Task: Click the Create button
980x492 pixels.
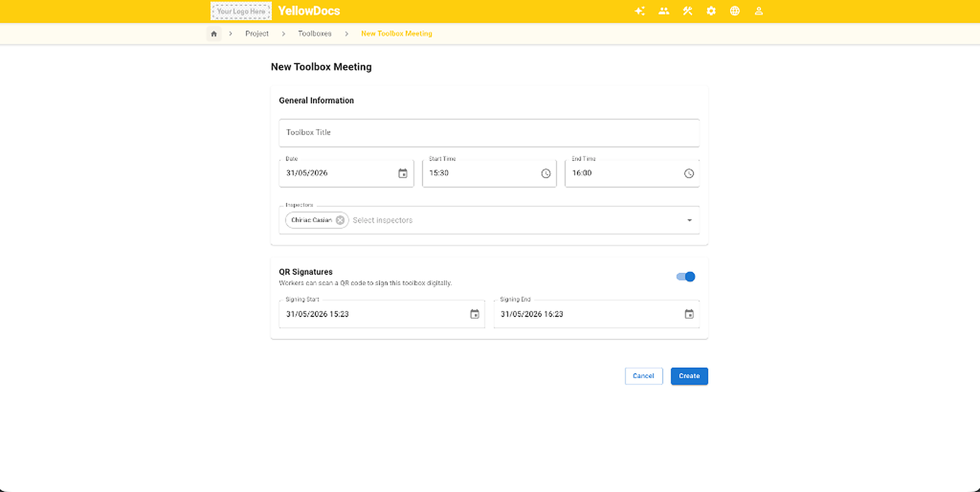Action: click(x=690, y=376)
